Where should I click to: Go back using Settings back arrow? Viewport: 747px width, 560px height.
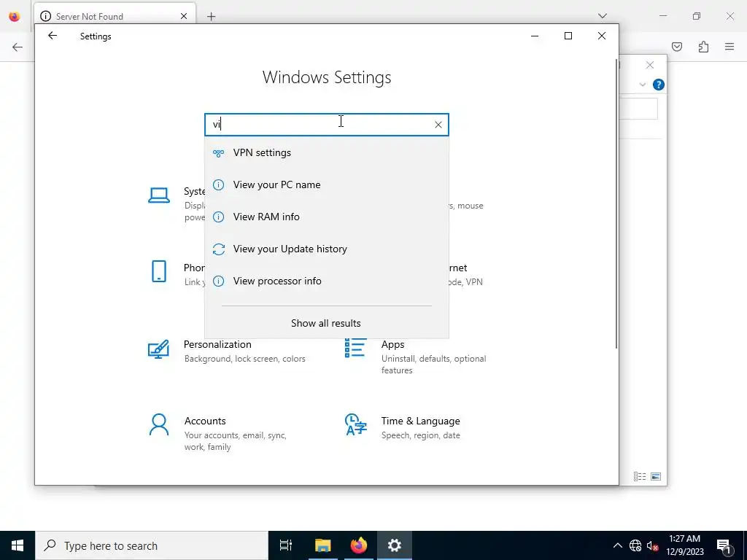(x=53, y=36)
